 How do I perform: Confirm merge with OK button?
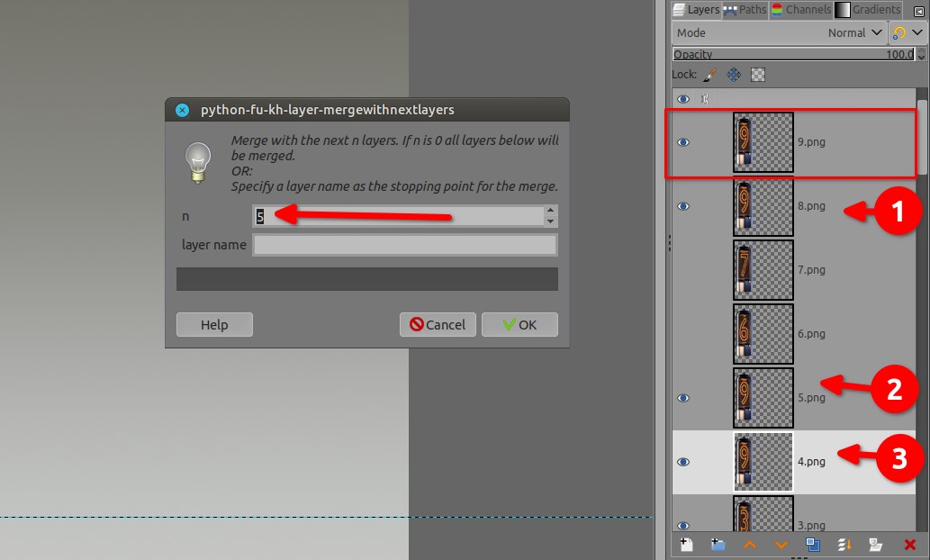pyautogui.click(x=519, y=324)
